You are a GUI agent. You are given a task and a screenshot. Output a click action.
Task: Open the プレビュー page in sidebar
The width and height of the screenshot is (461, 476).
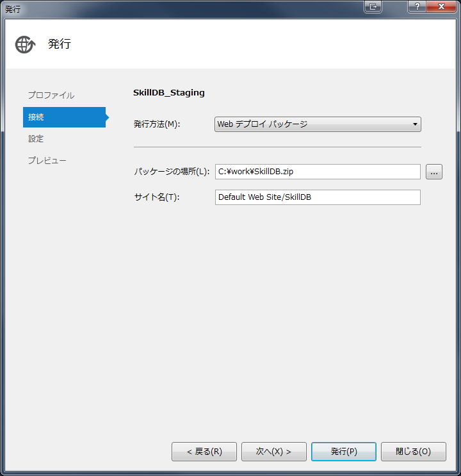47,160
